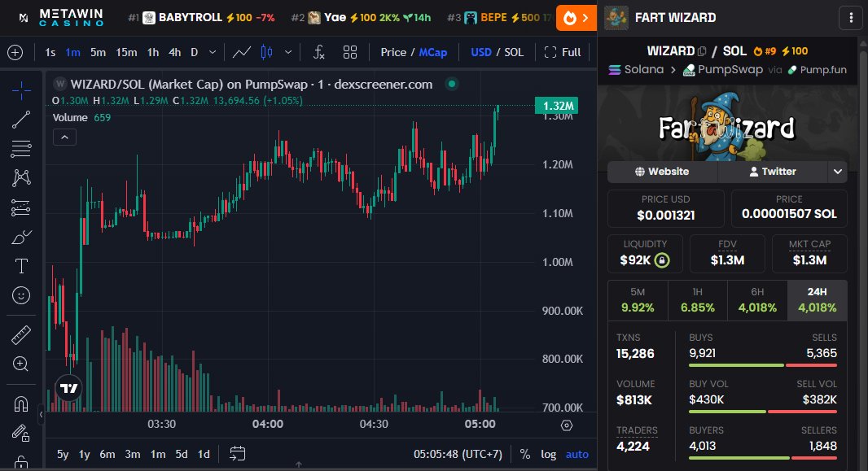Select the 1s interval
Viewport: 868px width, 471px height.
coord(50,53)
